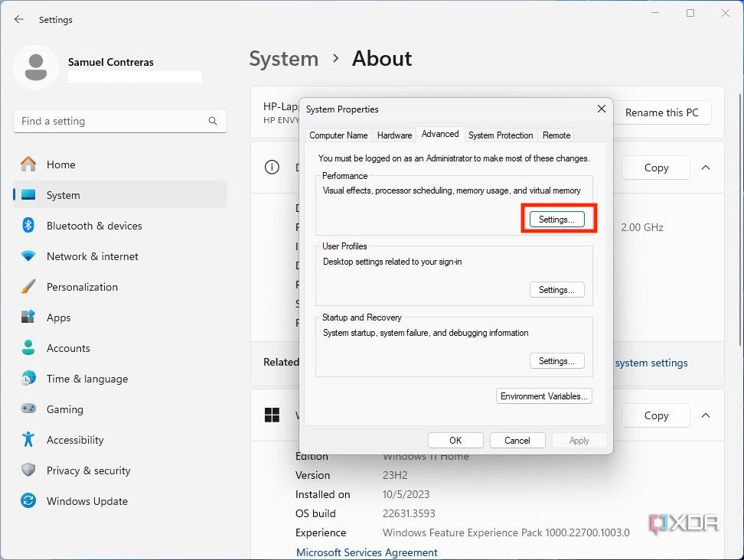The image size is (744, 560).
Task: Click the user profile avatar
Action: (36, 67)
